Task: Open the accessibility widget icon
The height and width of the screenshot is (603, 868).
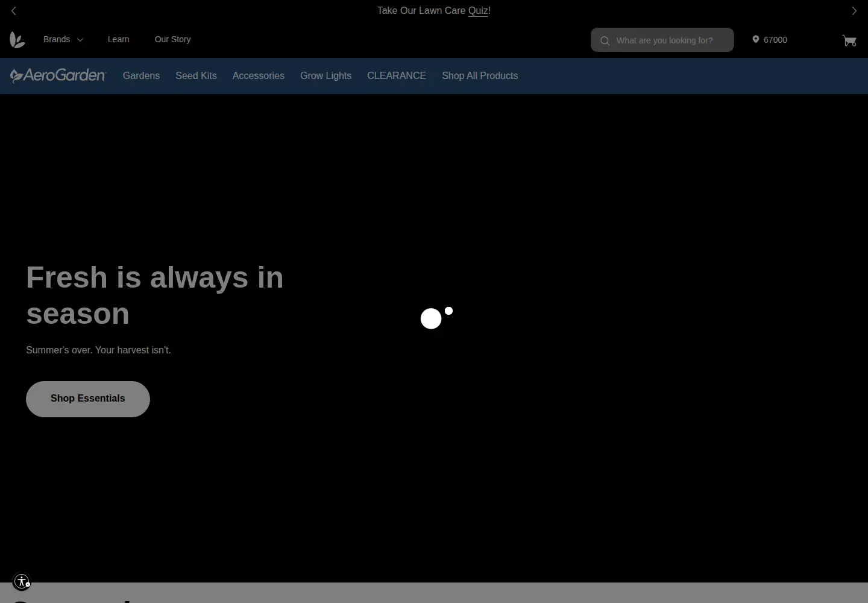Action: [x=22, y=581]
